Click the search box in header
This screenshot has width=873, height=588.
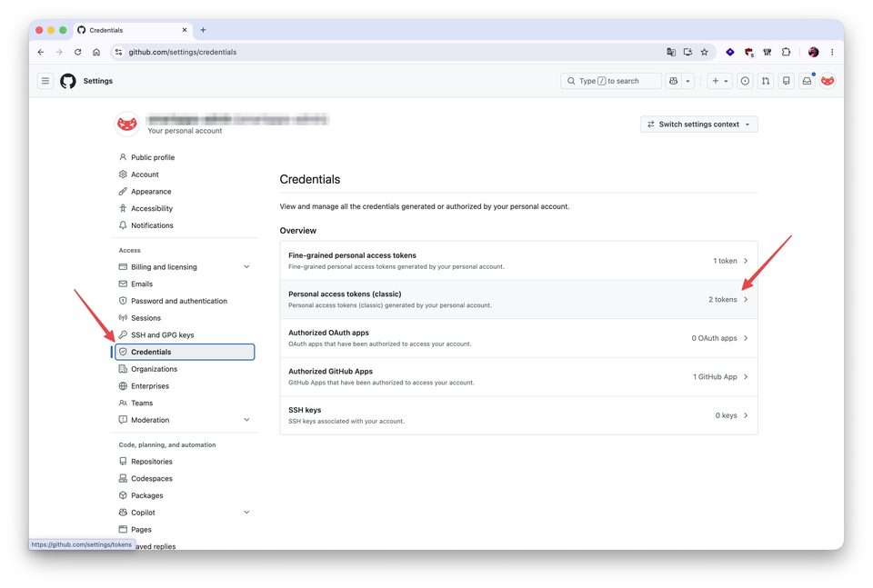point(611,81)
